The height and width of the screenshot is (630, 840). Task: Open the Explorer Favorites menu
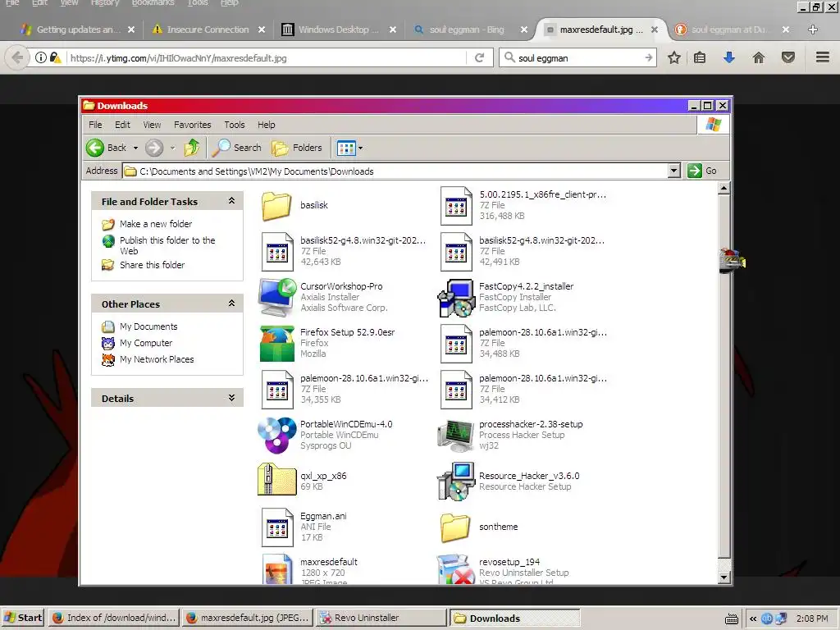192,125
